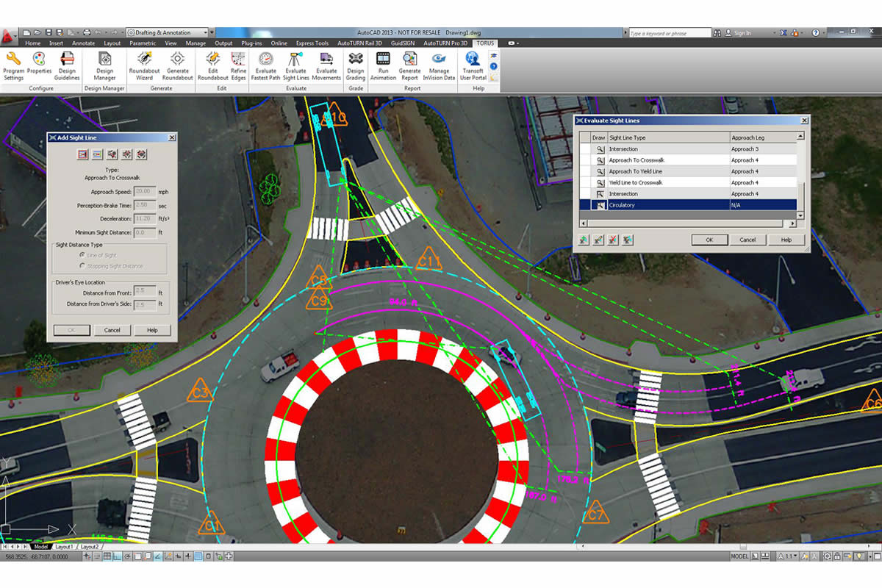Open the Transoft User Portal
Viewport: 882px width, 588px height.
tap(473, 65)
